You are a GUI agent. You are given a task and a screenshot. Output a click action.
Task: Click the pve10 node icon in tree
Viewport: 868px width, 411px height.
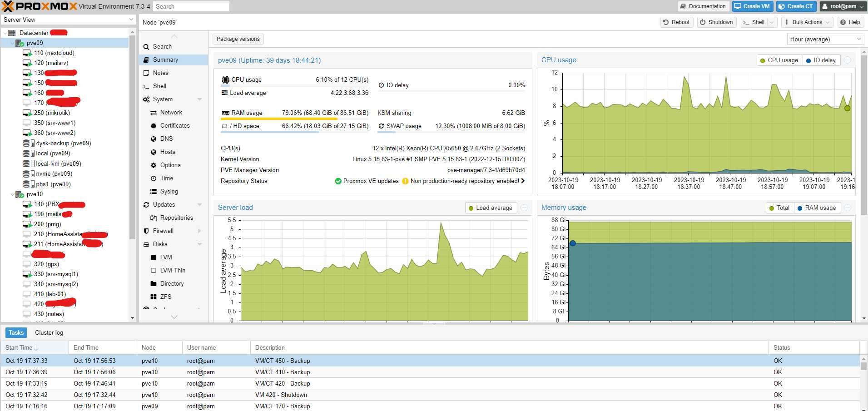(x=20, y=194)
